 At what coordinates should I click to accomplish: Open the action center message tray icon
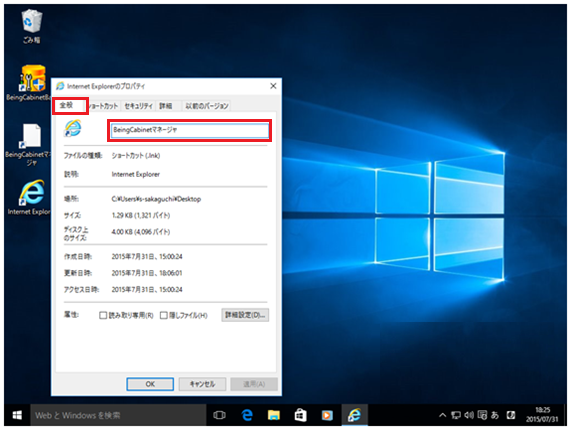pyautogui.click(x=482, y=415)
